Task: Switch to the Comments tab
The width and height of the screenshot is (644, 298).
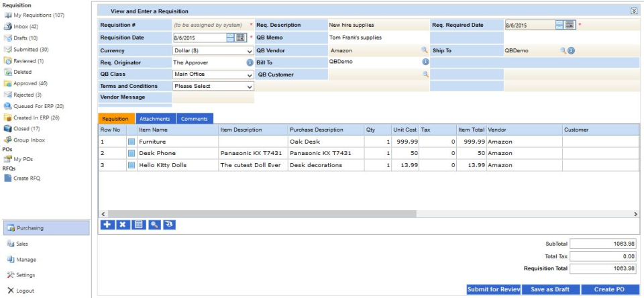Action: click(x=195, y=119)
